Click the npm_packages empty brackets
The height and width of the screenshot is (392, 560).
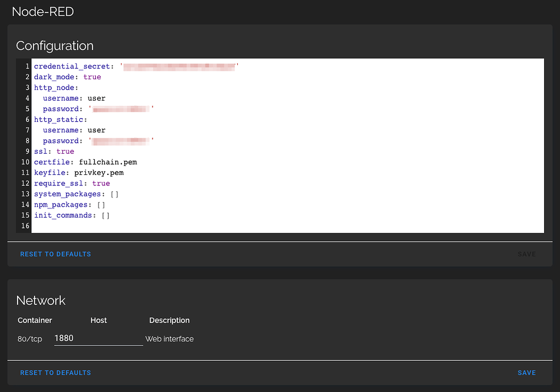[101, 205]
